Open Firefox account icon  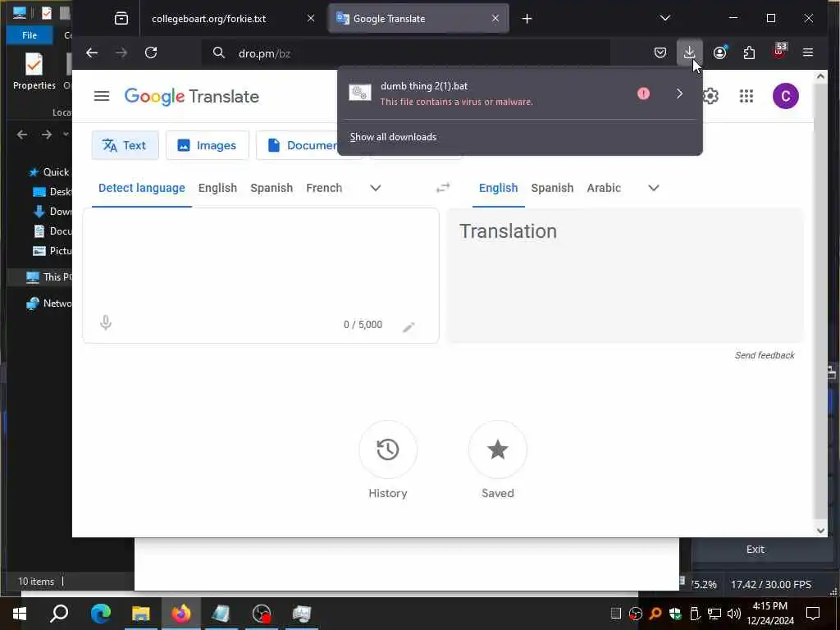[719, 52]
